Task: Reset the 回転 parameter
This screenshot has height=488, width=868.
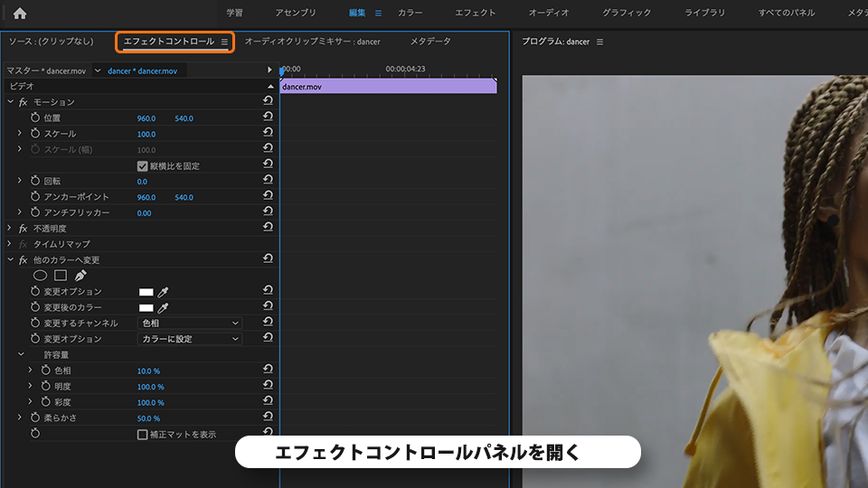Action: pos(268,180)
